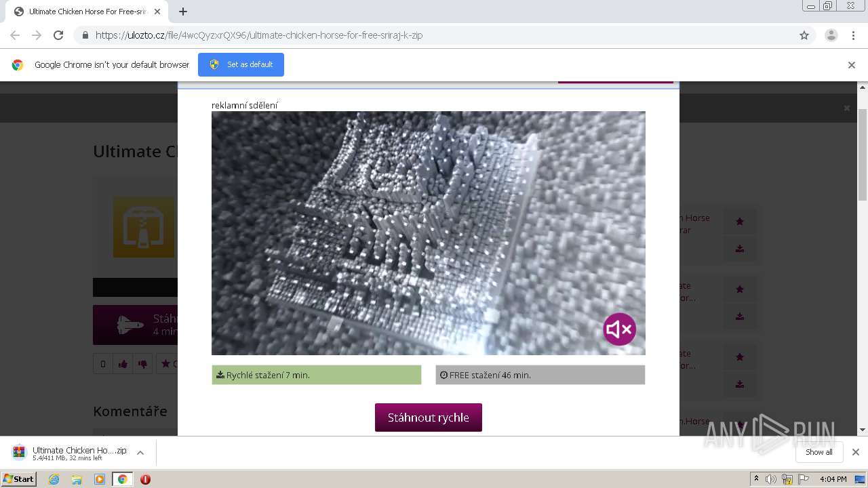Download the third related file
Screen dimensions: 868x488
tap(740, 384)
